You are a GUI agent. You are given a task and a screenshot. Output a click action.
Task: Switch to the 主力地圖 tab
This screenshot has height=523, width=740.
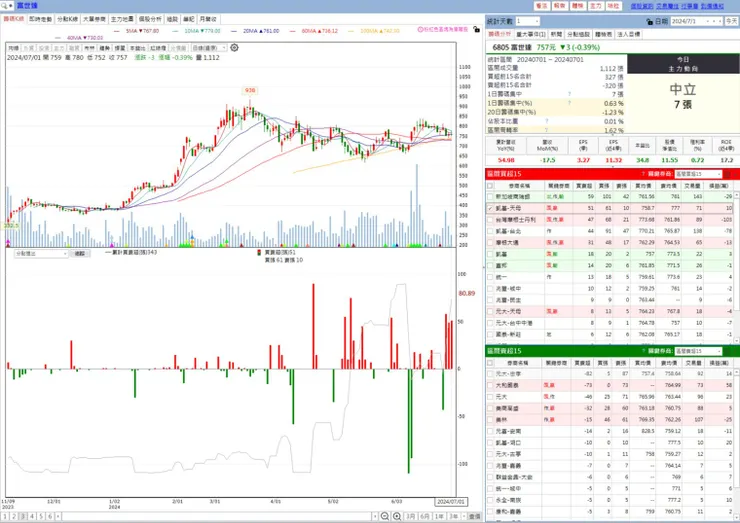[122, 19]
